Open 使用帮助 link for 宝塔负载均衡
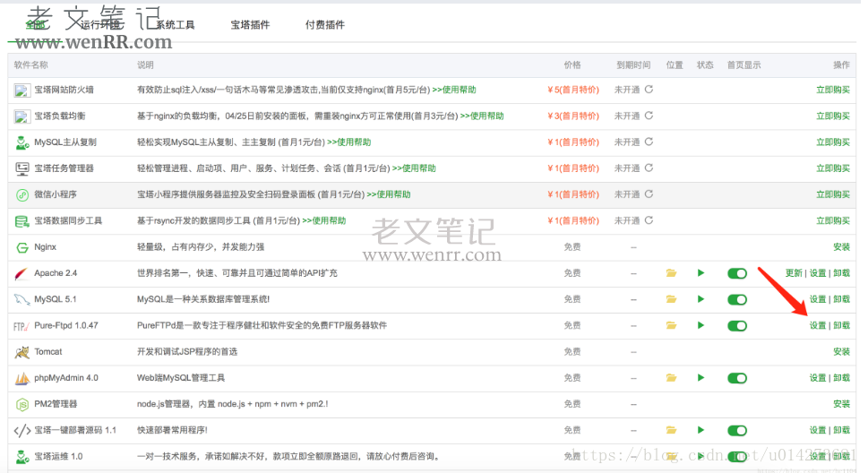 [x=482, y=116]
